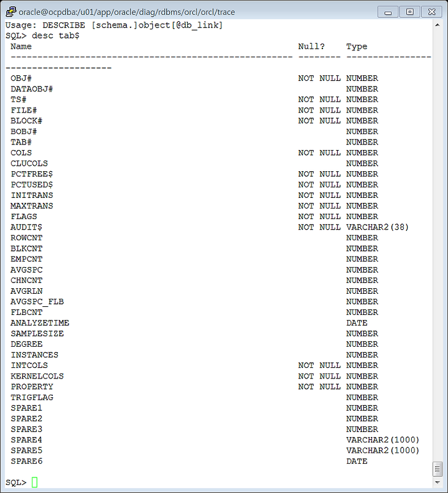The height and width of the screenshot is (493, 448).
Task: Click the DEGREE column name
Action: pyautogui.click(x=26, y=344)
